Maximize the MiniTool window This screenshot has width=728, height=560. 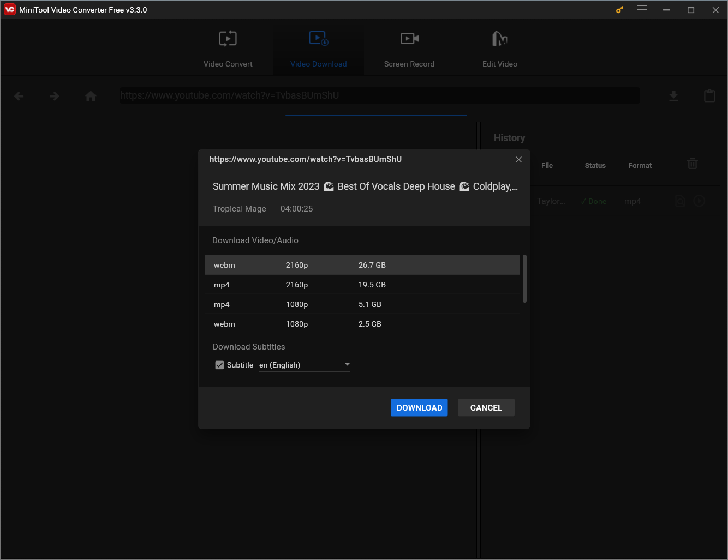(691, 10)
